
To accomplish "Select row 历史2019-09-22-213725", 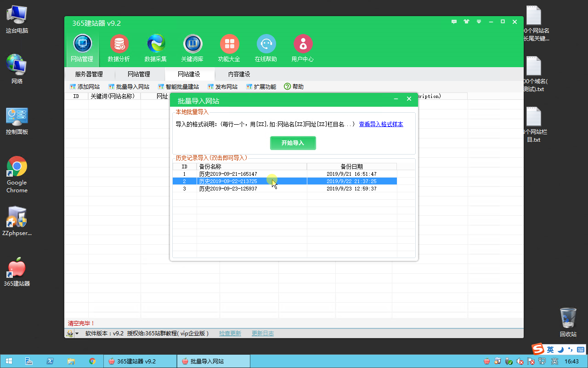I will [285, 181].
